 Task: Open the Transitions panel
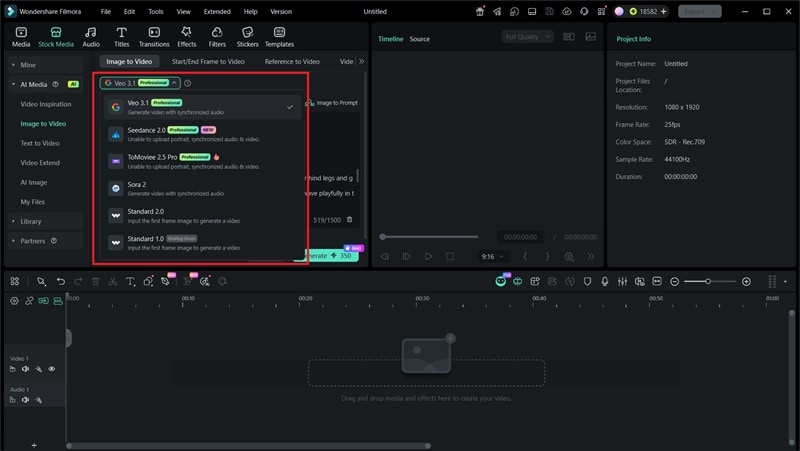coord(154,37)
